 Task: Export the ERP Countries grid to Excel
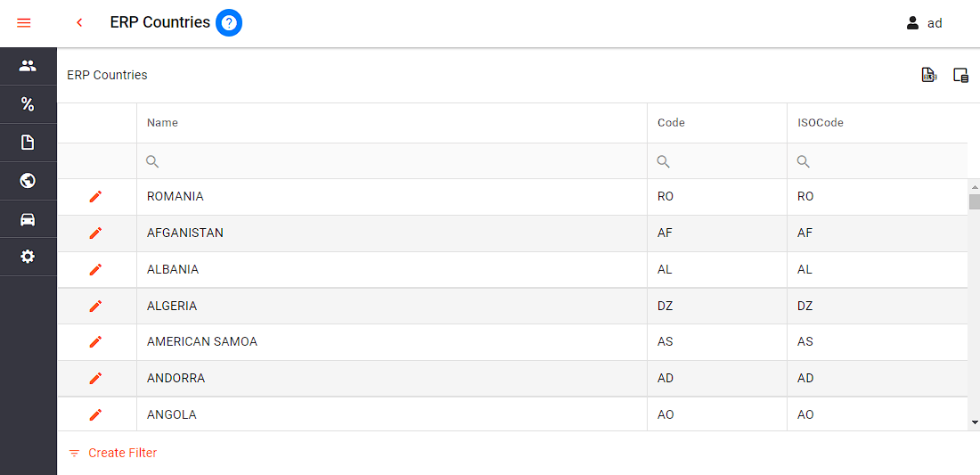[929, 76]
